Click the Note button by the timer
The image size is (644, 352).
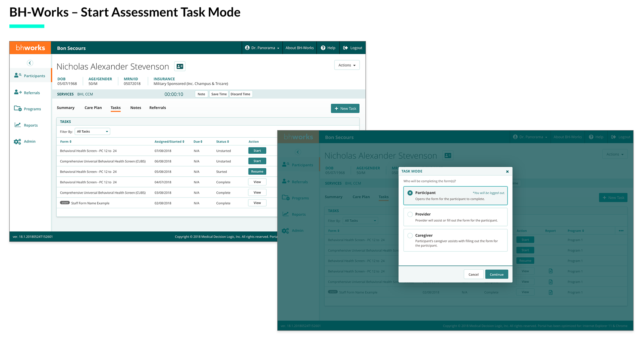pos(201,94)
